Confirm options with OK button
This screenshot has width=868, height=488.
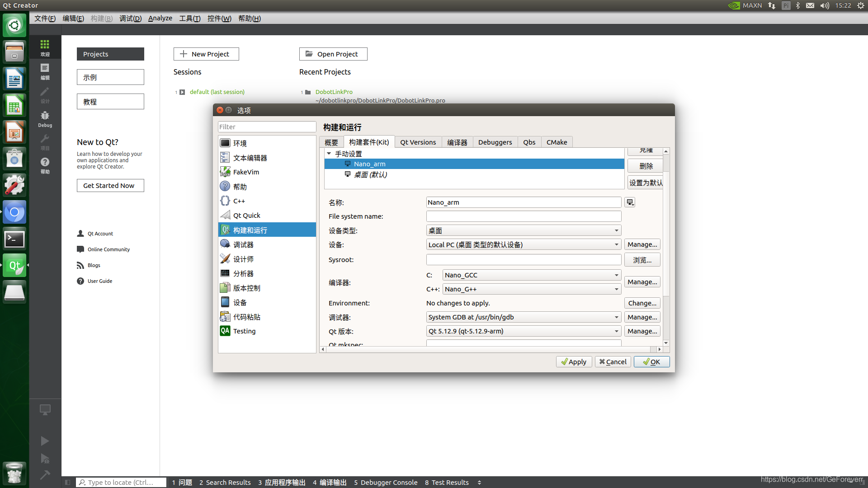(x=651, y=362)
